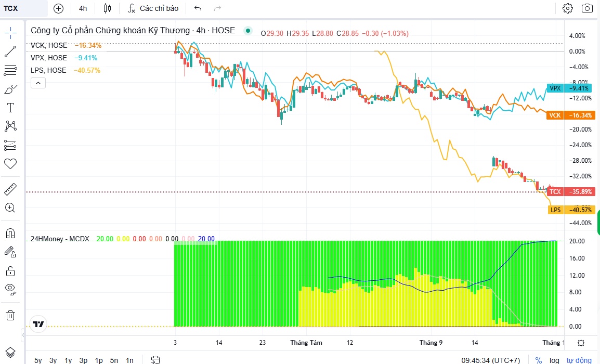
Task: Select the trend line drawing tool
Action: point(10,51)
